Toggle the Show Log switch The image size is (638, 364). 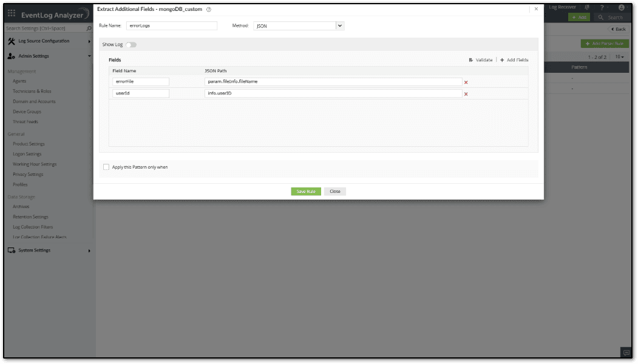click(131, 45)
